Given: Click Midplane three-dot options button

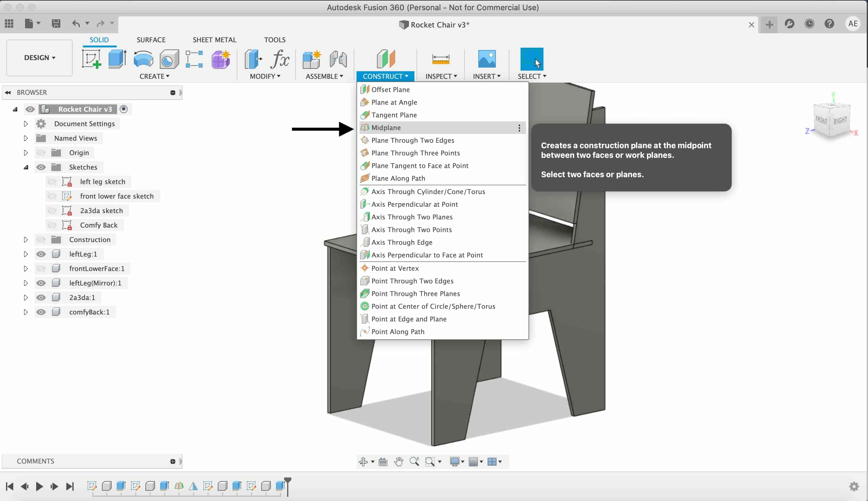Looking at the screenshot, I should (x=519, y=128).
